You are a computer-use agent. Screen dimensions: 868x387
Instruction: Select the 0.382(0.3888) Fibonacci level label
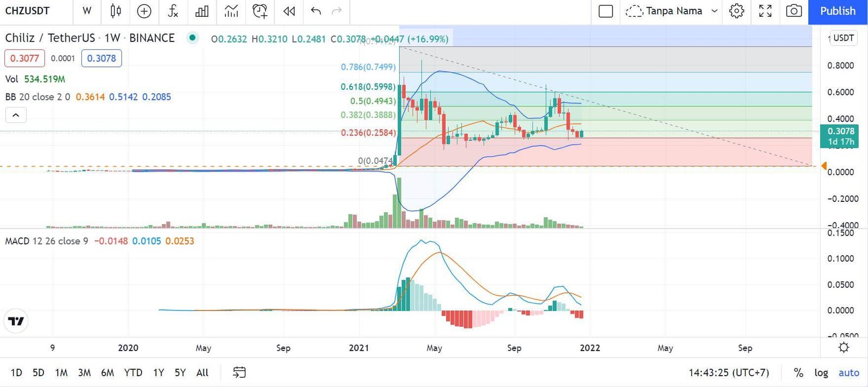pyautogui.click(x=368, y=115)
